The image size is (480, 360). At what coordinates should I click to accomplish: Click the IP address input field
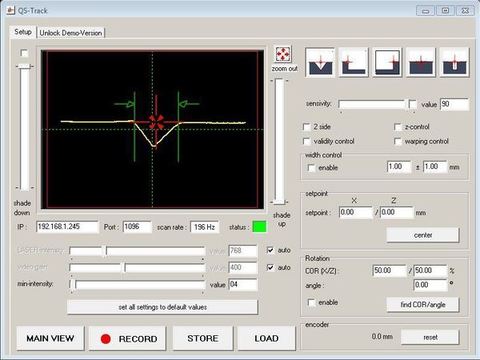pyautogui.click(x=67, y=227)
